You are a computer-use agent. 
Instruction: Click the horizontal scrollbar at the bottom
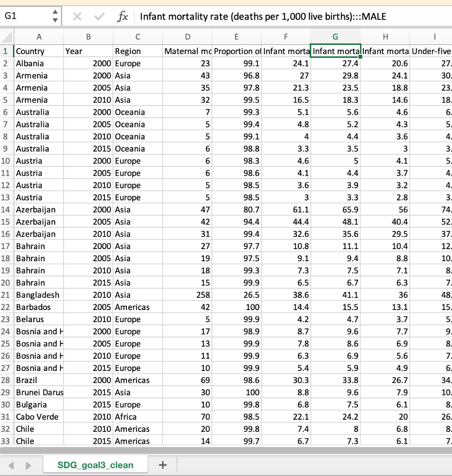pyautogui.click(x=223, y=450)
